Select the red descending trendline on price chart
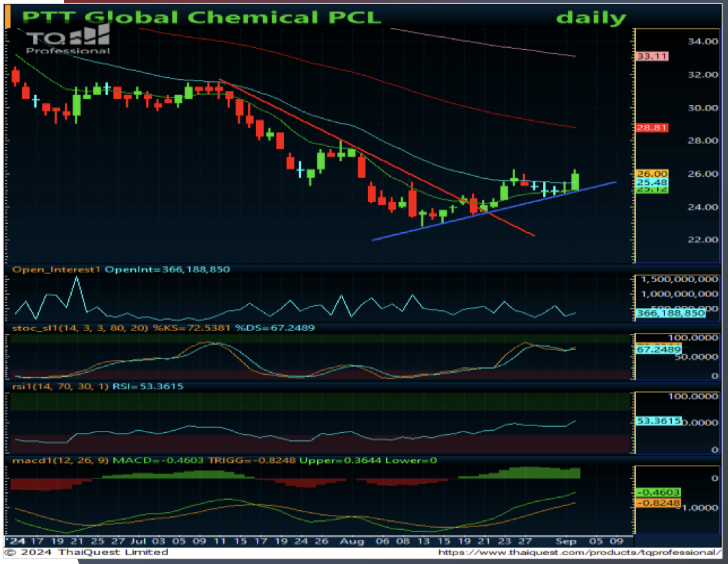This screenshot has width=728, height=564. pyautogui.click(x=376, y=158)
